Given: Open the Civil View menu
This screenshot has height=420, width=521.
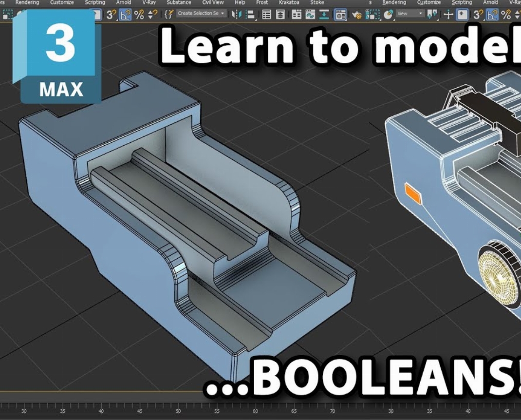Looking at the screenshot, I should click(x=213, y=2).
